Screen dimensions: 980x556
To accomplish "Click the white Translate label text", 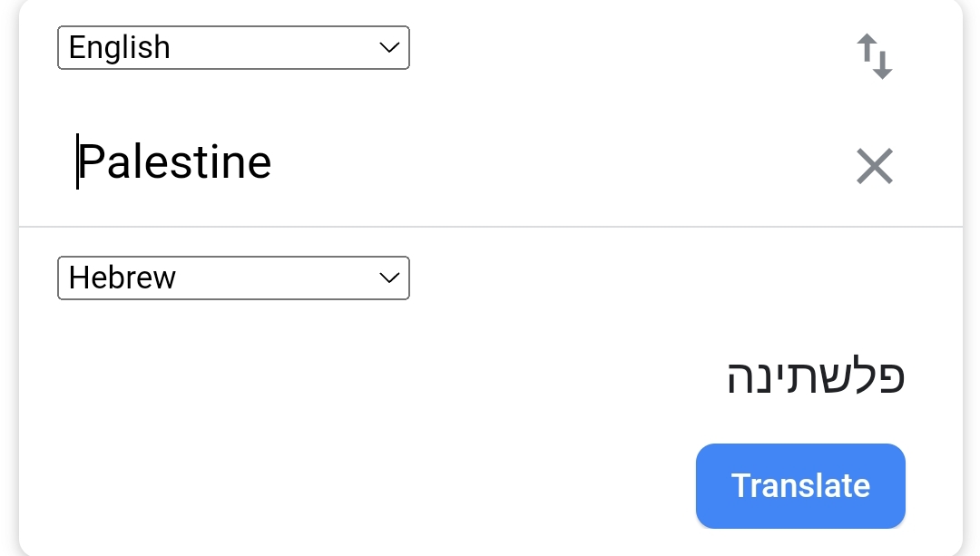I will pos(800,485).
